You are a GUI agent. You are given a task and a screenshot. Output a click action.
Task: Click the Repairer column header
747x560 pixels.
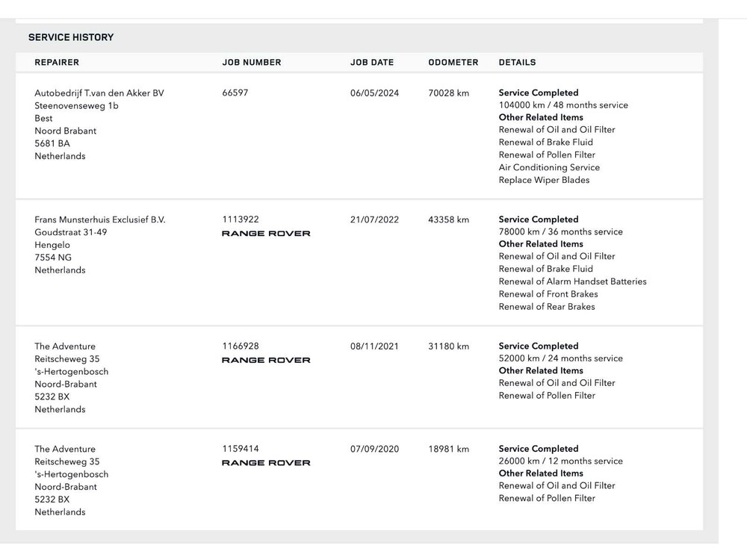click(x=57, y=63)
